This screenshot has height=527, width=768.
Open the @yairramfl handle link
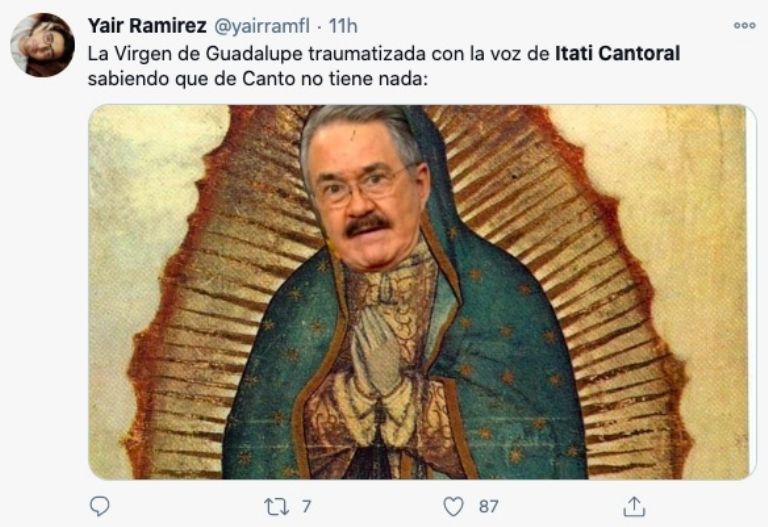pyautogui.click(x=262, y=26)
